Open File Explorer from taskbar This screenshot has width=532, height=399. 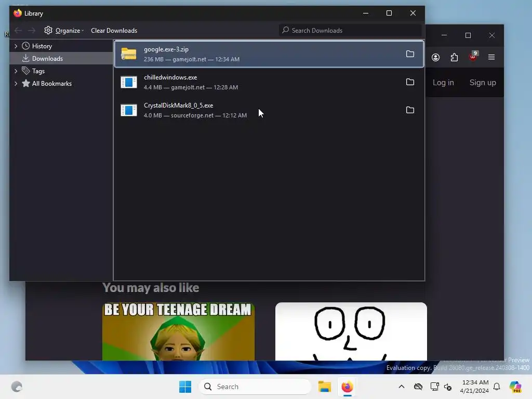click(x=324, y=387)
